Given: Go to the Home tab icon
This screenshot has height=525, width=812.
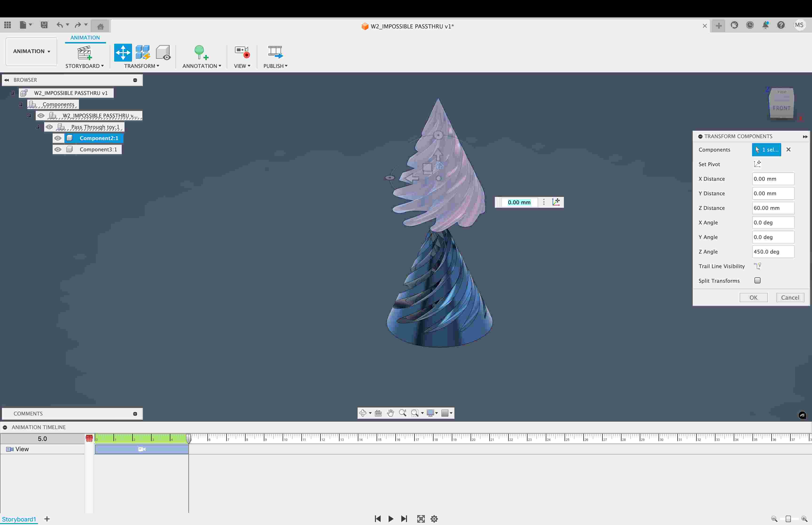Looking at the screenshot, I should pos(100,26).
